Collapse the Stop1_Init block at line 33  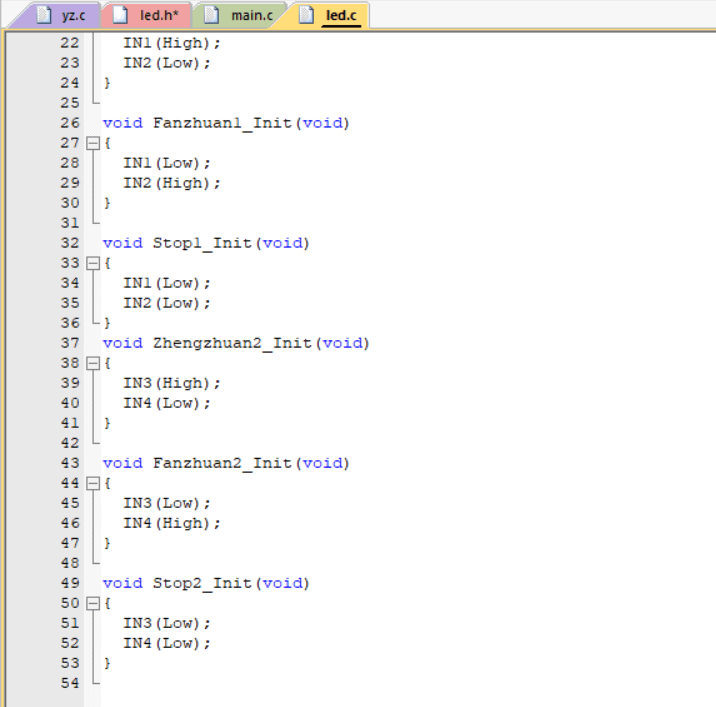pos(93,264)
